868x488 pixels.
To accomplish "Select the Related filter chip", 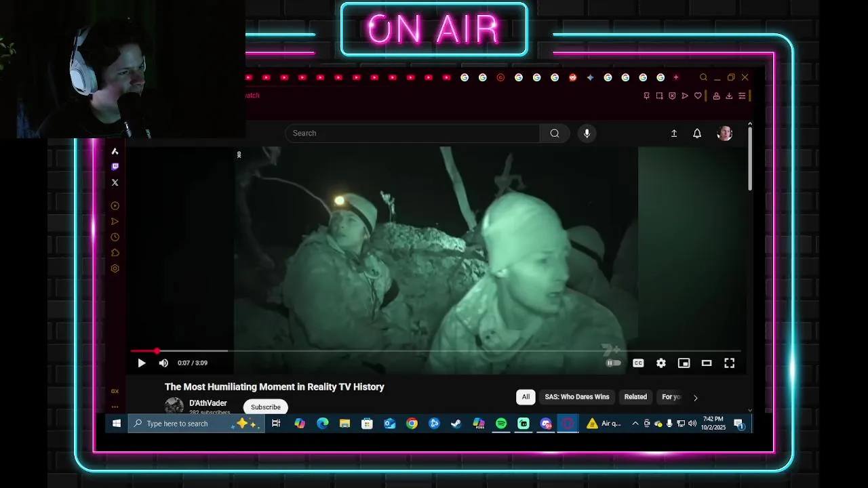I will (x=635, y=397).
